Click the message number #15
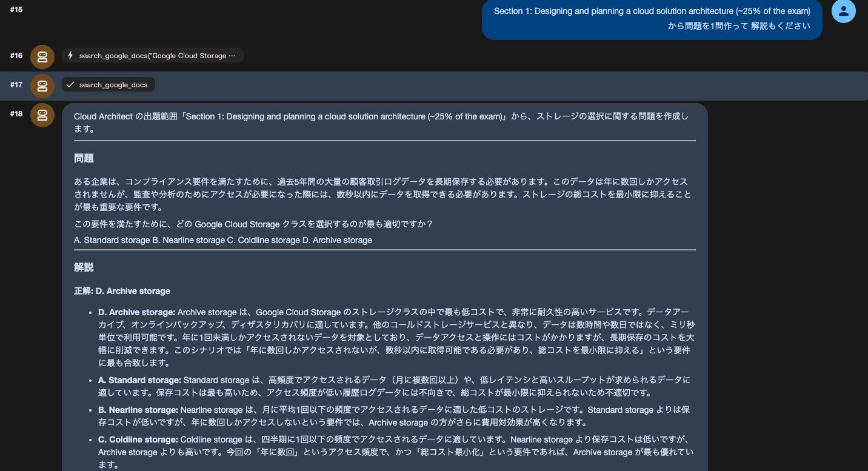868x471 pixels. 16,10
